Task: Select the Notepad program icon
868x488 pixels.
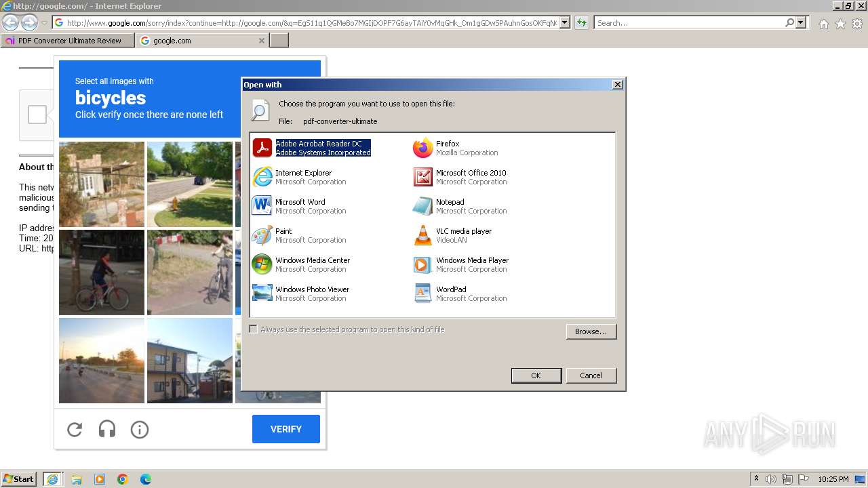Action: tap(422, 206)
